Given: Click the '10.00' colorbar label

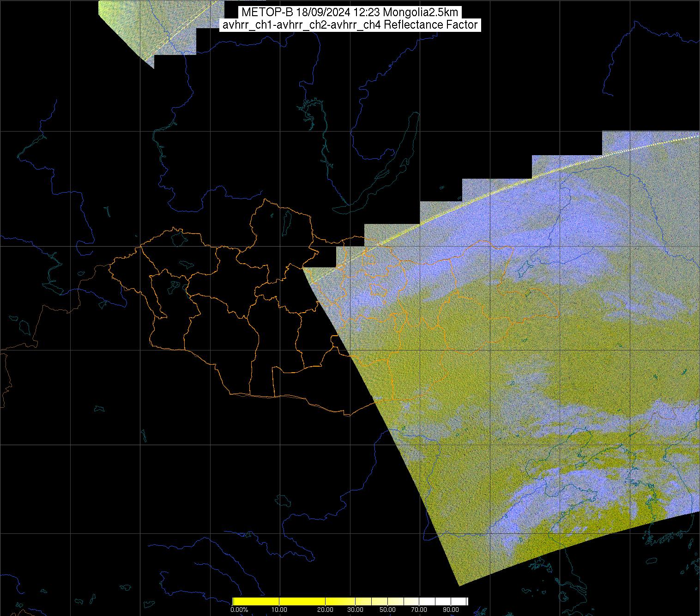Looking at the screenshot, I should click(279, 610).
